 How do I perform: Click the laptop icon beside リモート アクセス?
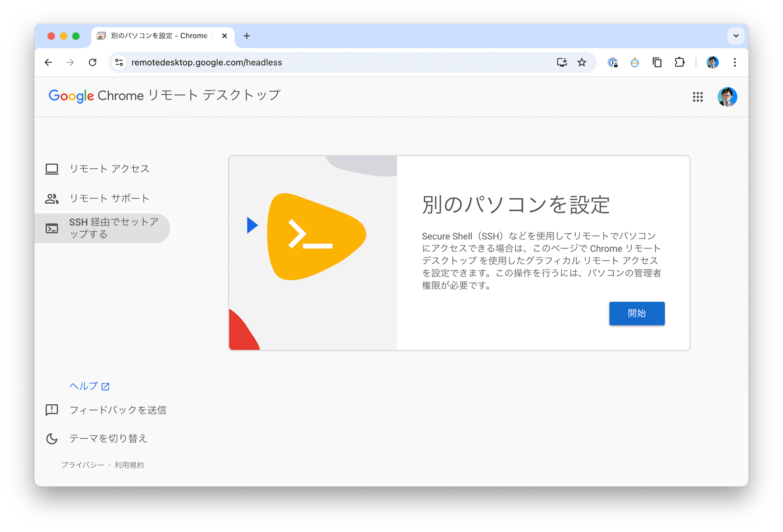pyautogui.click(x=52, y=169)
